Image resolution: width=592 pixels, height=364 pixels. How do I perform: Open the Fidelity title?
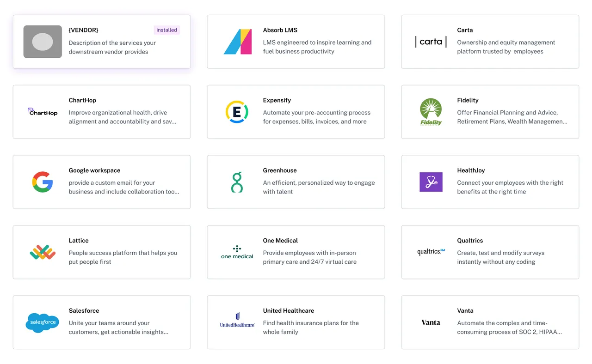468,100
